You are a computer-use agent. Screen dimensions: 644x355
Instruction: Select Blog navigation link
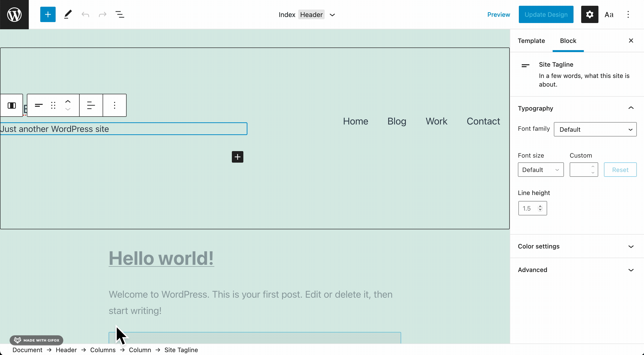(397, 121)
